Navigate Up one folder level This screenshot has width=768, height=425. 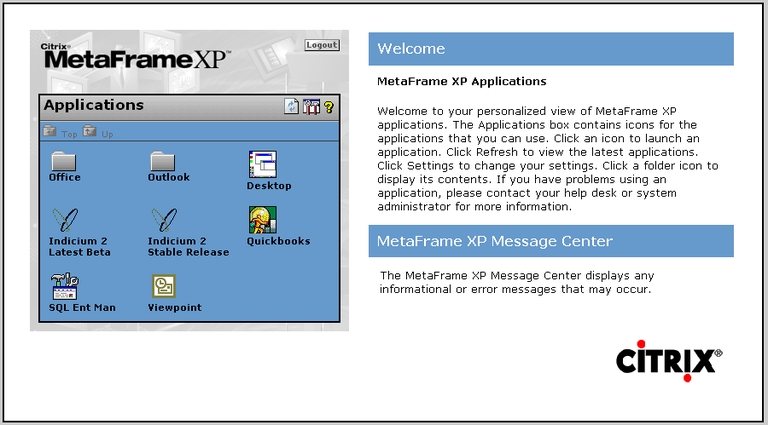(x=98, y=132)
